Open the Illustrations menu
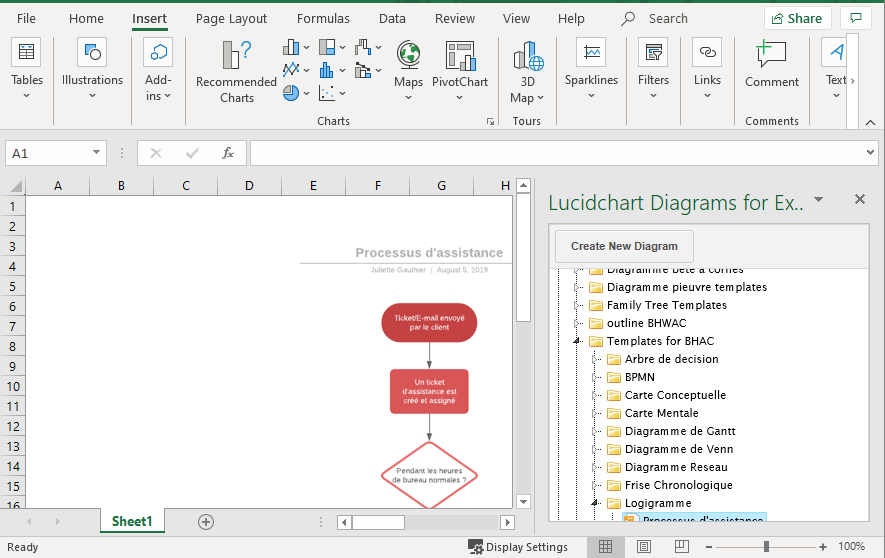This screenshot has width=885, height=558. pyautogui.click(x=92, y=71)
